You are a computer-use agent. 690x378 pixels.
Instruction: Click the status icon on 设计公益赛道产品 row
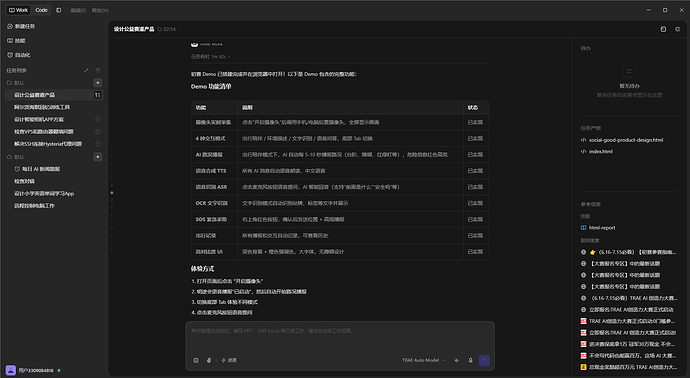click(98, 95)
